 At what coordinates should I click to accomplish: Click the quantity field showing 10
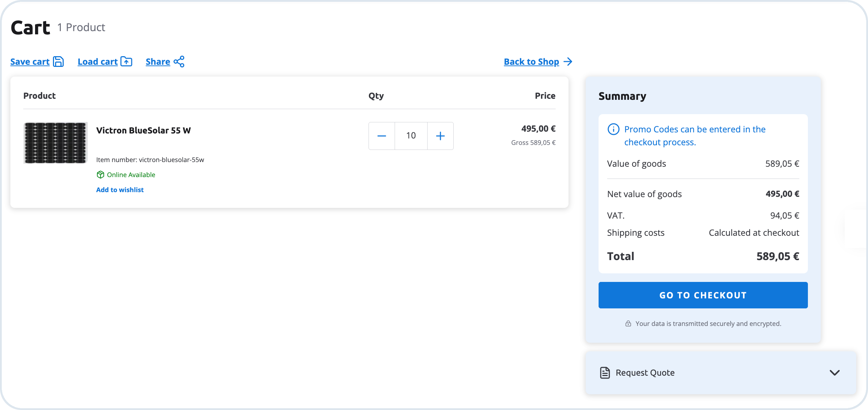coord(411,136)
